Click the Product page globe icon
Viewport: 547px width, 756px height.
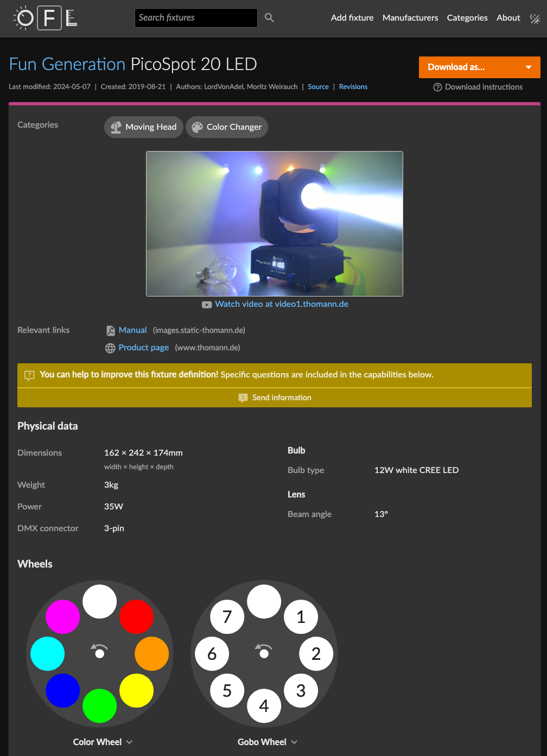(110, 348)
